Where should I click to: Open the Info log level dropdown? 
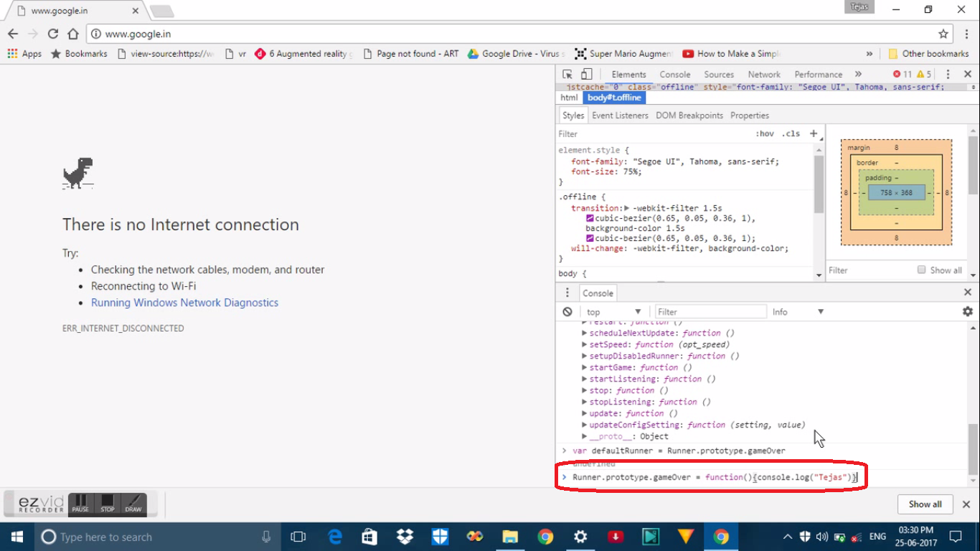point(798,311)
